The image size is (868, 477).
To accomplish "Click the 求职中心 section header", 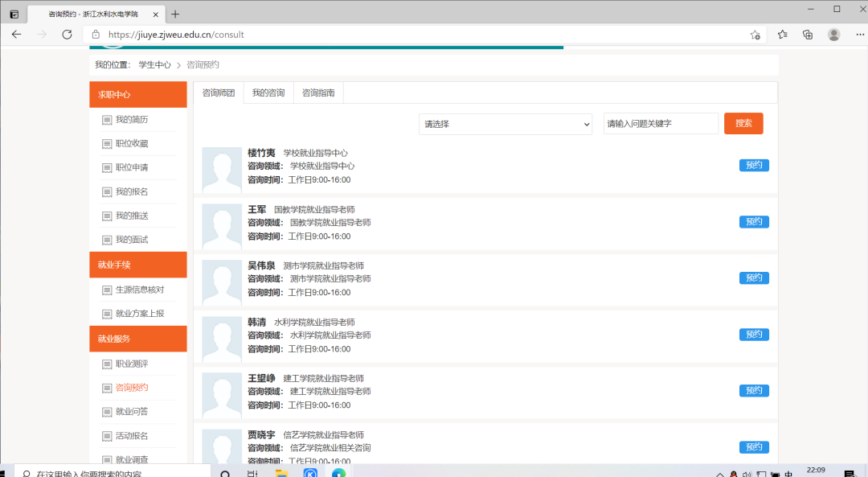I will 138,95.
